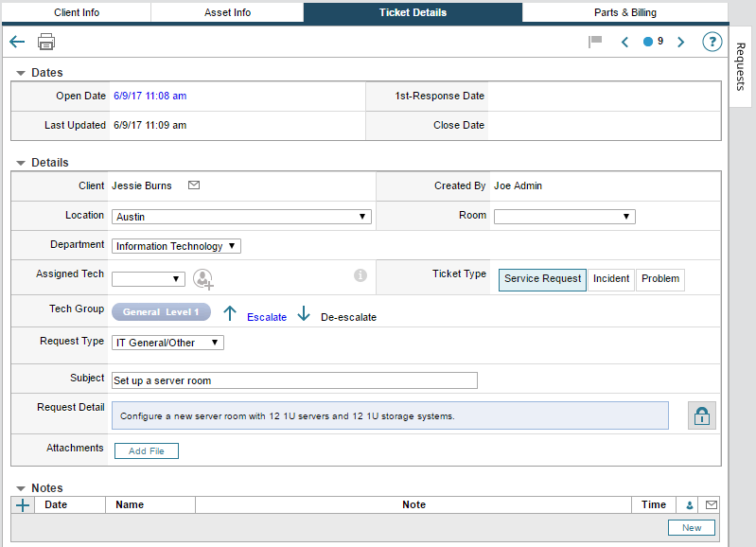756x547 pixels.
Task: Set ticket type to Incident
Action: 611,279
